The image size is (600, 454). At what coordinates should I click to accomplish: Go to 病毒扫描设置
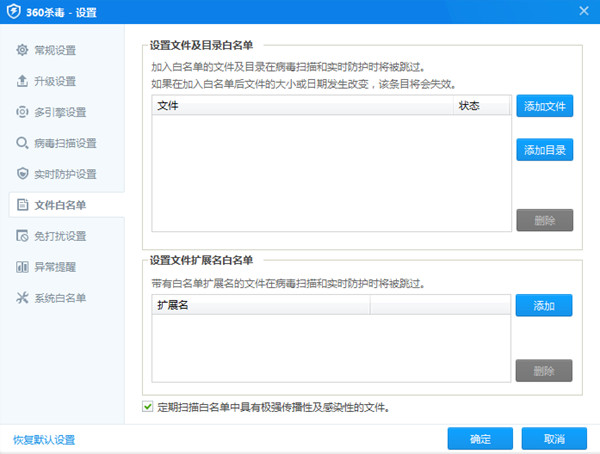click(x=67, y=143)
